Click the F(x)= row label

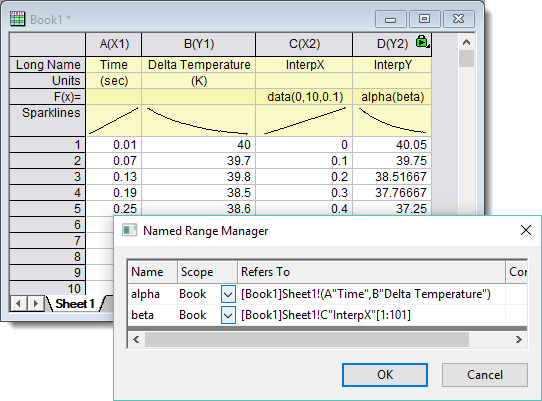(48, 96)
